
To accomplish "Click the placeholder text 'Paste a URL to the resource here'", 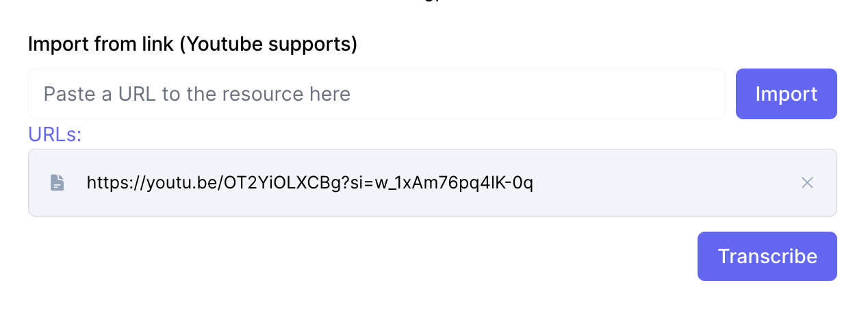I will point(197,94).
